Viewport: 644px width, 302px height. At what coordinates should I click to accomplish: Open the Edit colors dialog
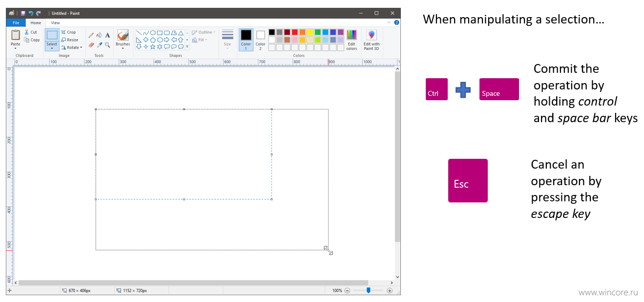point(352,40)
